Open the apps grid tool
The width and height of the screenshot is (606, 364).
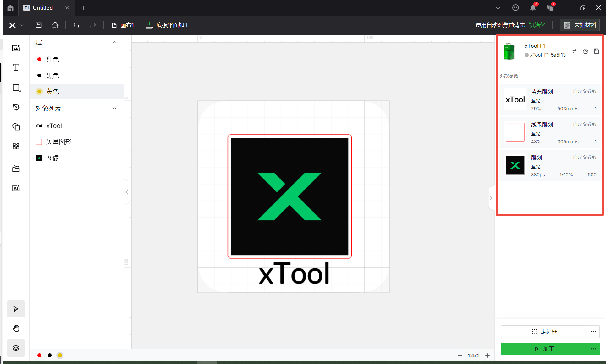point(16,146)
